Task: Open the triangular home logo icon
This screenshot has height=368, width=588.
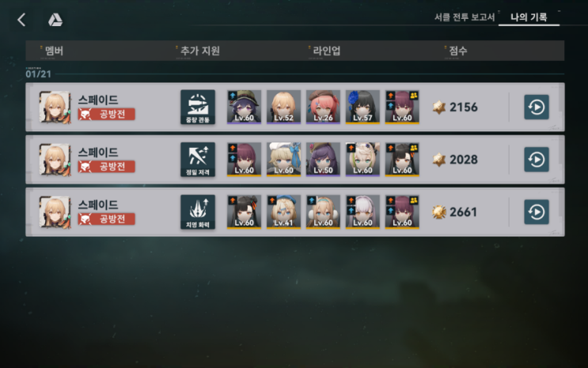Action: click(55, 20)
